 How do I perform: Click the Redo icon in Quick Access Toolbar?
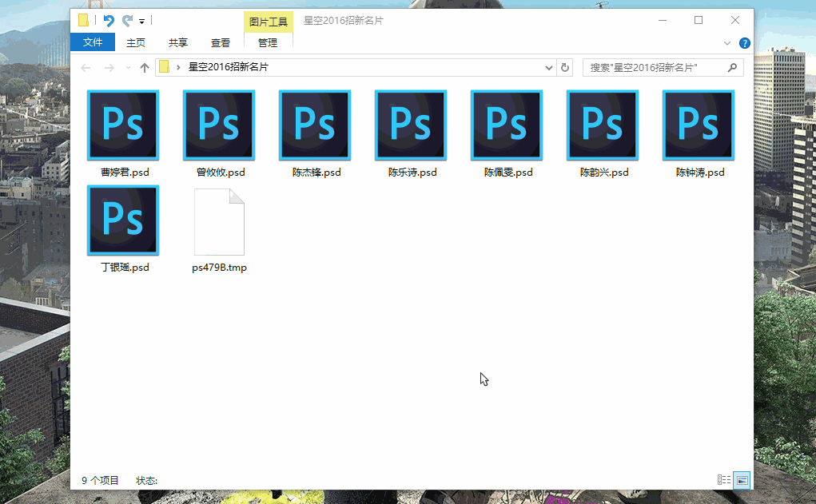click(x=127, y=20)
